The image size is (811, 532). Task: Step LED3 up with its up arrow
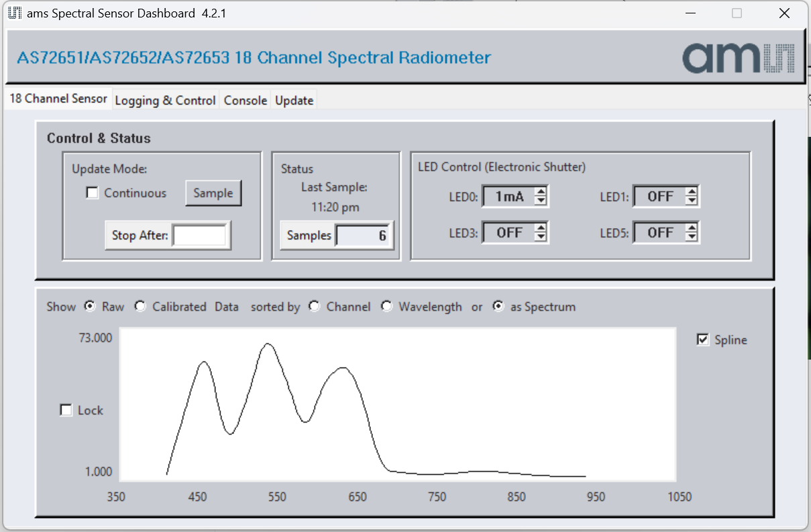541,228
